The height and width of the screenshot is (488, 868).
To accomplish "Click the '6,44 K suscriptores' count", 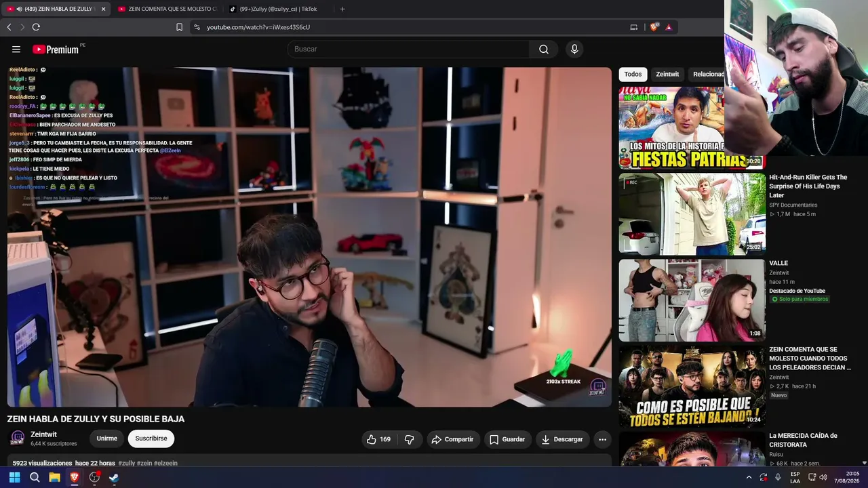I will (54, 444).
